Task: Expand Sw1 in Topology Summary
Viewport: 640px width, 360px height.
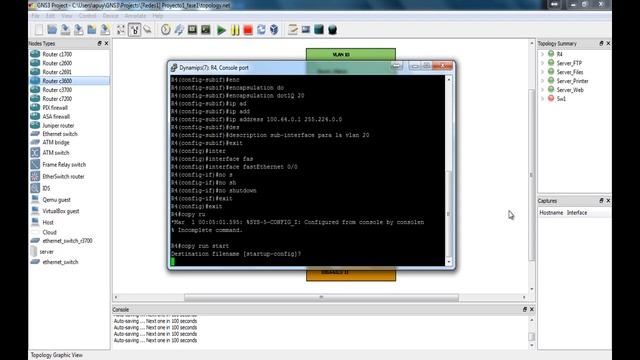Action: [x=542, y=99]
